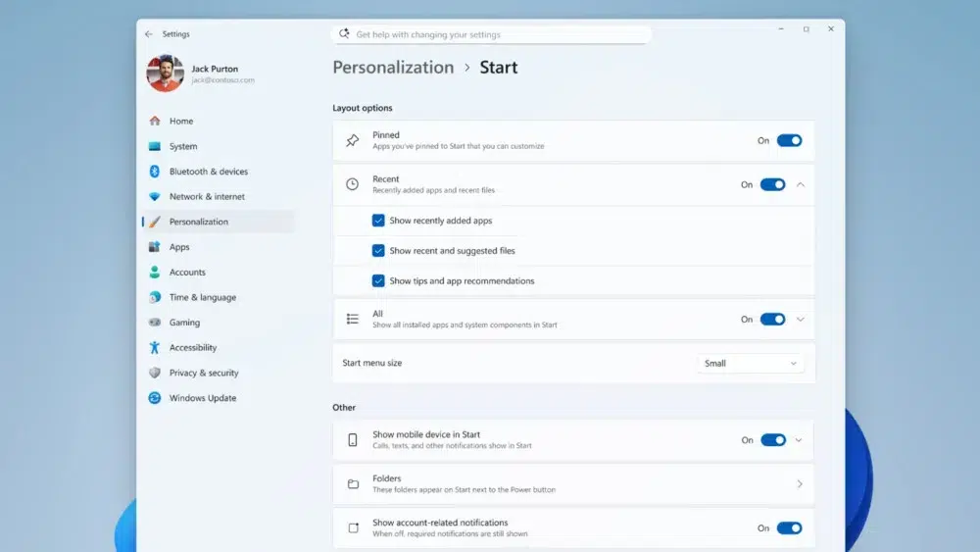Screen dimensions: 980x552
Task: Expand Show mobile device in Start chevron
Action: pos(799,440)
